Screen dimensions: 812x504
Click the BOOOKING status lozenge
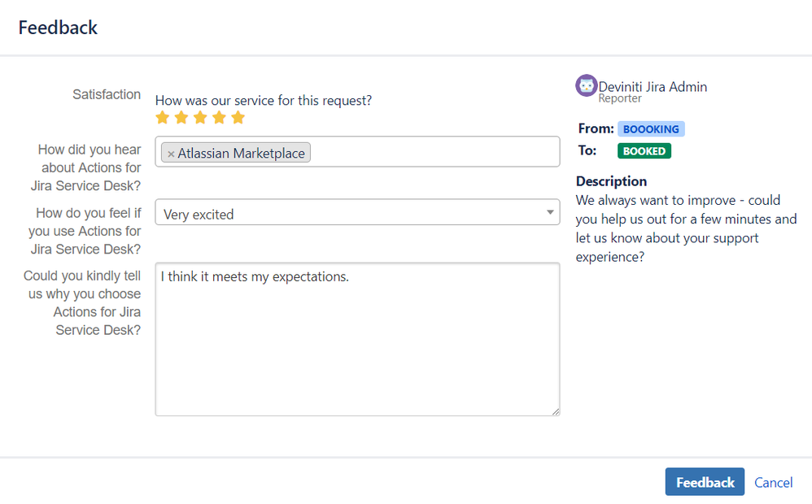(x=651, y=128)
